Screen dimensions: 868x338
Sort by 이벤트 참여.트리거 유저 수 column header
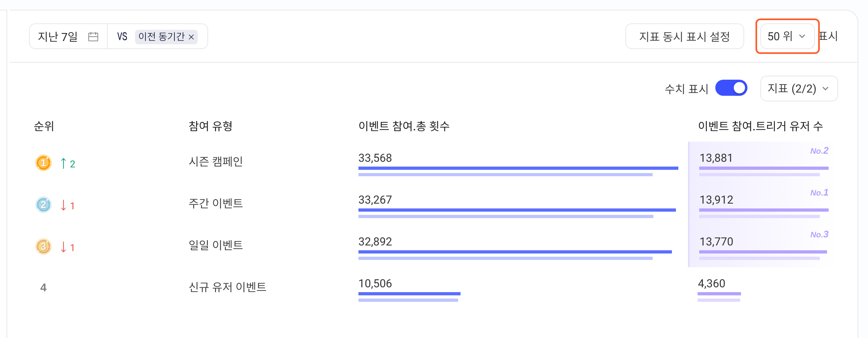click(x=760, y=126)
